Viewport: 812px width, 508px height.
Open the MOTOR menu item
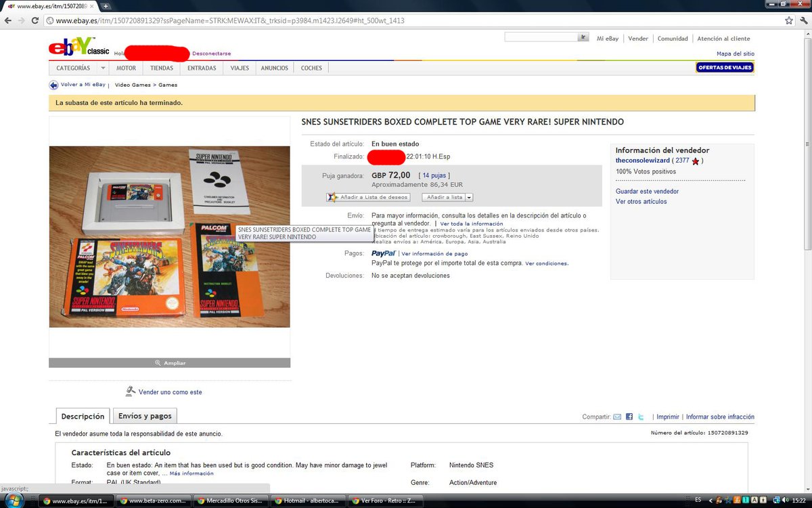(x=126, y=68)
